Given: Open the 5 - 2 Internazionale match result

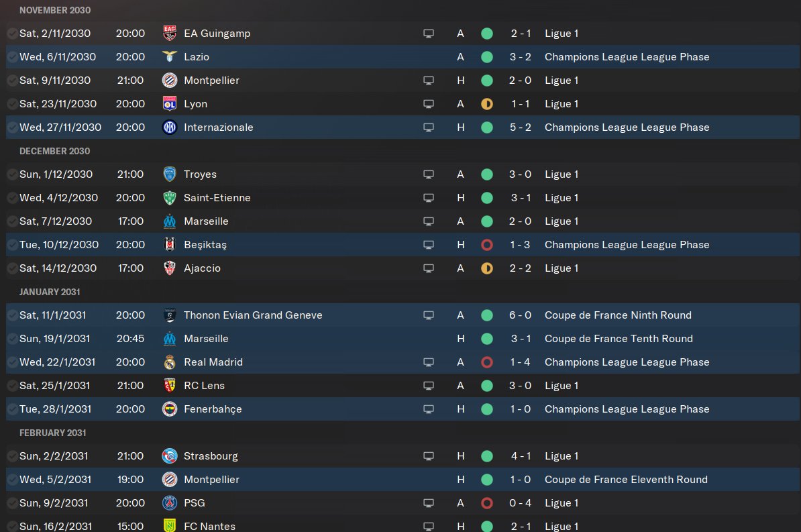Looking at the screenshot, I should click(x=520, y=127).
